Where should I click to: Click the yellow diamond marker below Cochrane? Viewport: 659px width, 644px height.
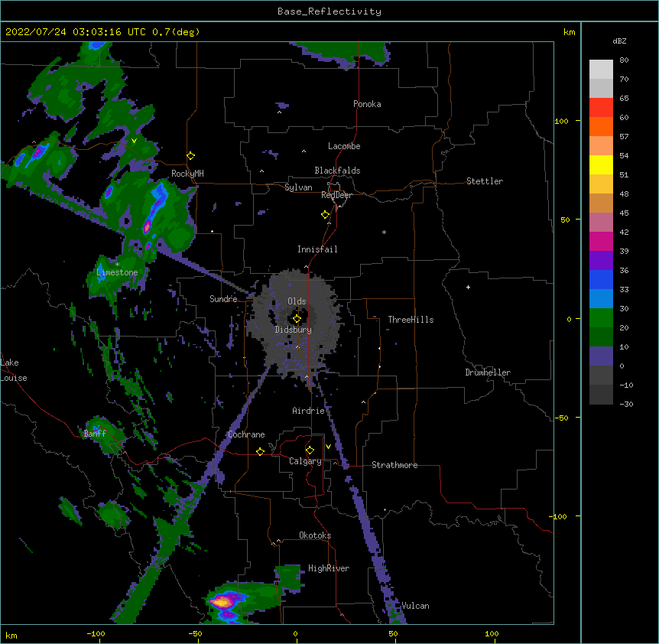(260, 451)
